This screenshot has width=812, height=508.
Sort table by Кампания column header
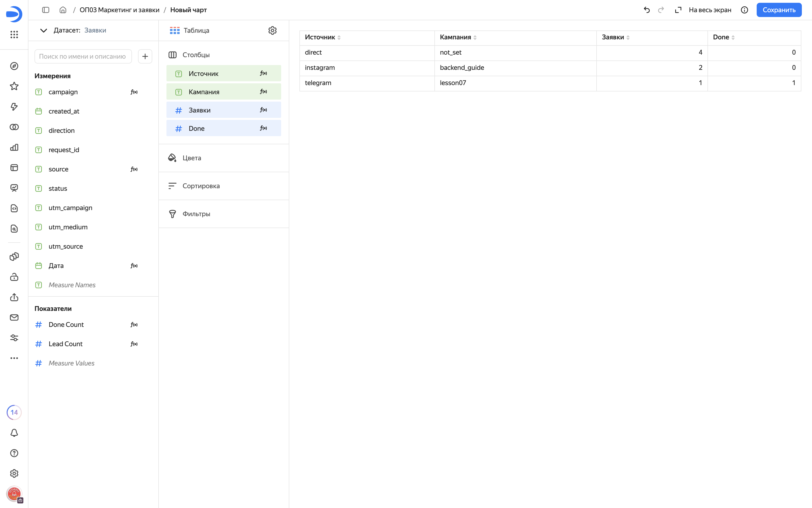(458, 37)
